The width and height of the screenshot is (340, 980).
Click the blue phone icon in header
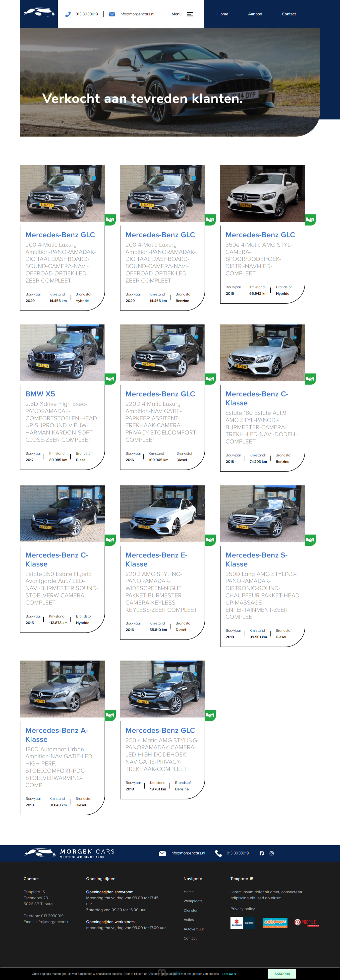pos(68,14)
